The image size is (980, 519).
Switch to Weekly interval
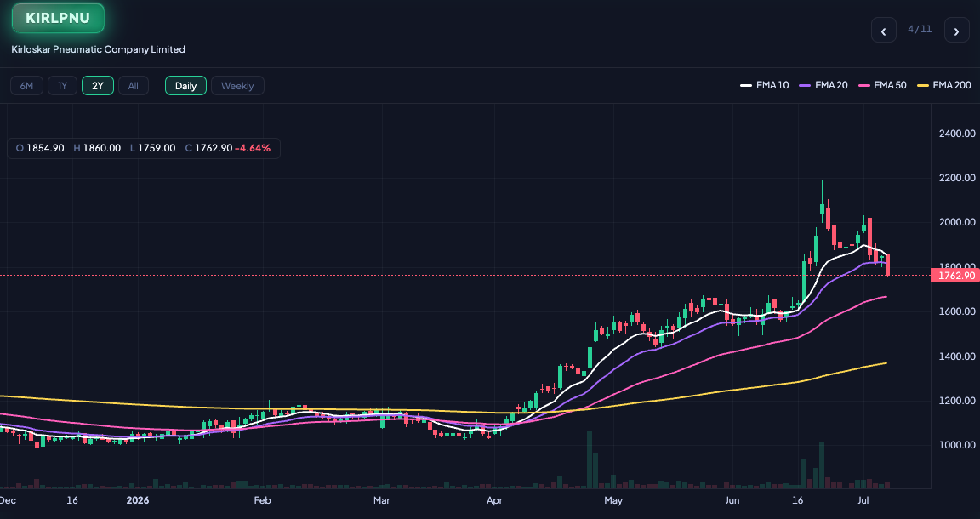click(237, 86)
